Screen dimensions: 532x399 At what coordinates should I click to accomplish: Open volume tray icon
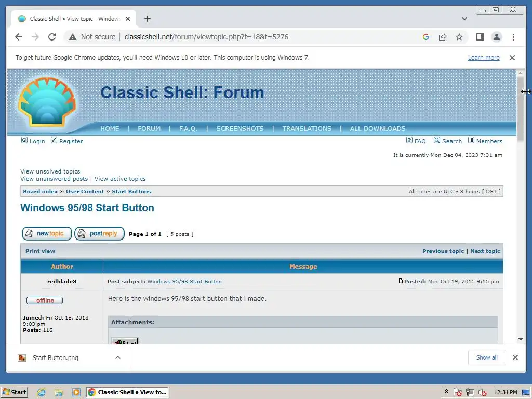pos(483,393)
